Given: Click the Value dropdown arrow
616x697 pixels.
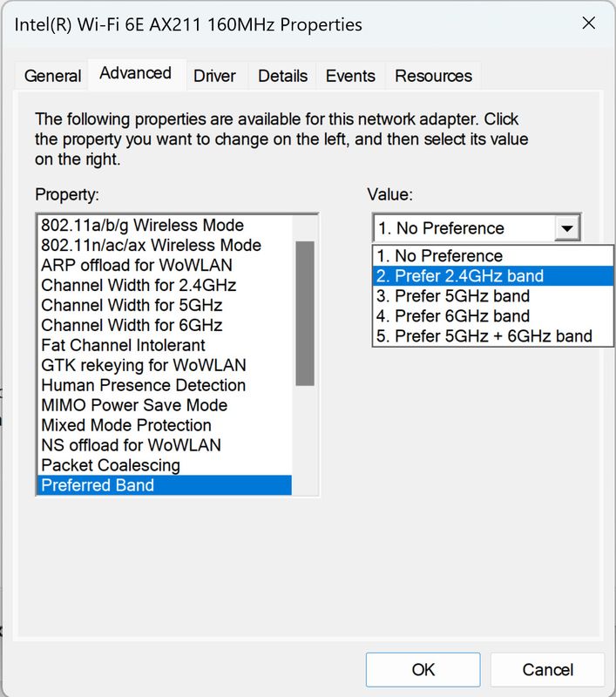Looking at the screenshot, I should click(x=567, y=229).
